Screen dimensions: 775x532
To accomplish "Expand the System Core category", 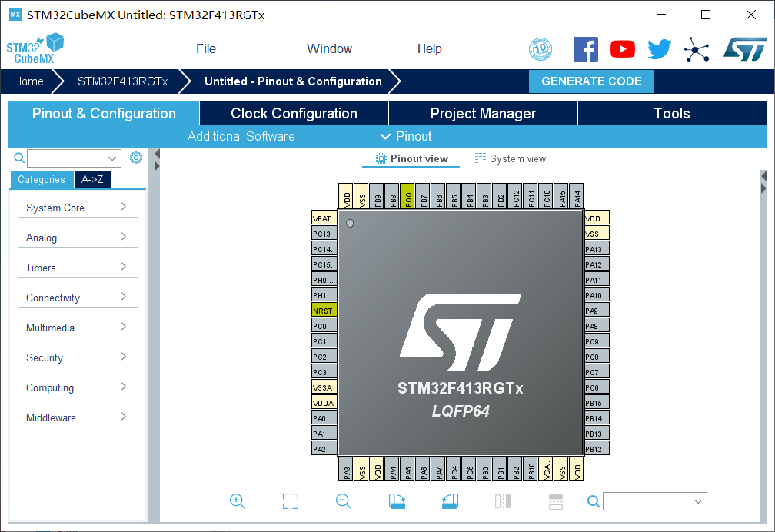I will click(77, 208).
